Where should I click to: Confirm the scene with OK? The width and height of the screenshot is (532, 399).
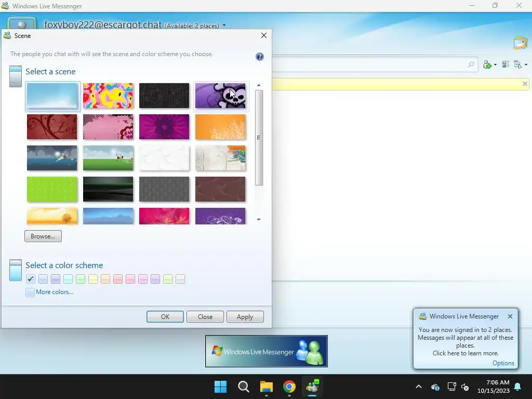(165, 316)
